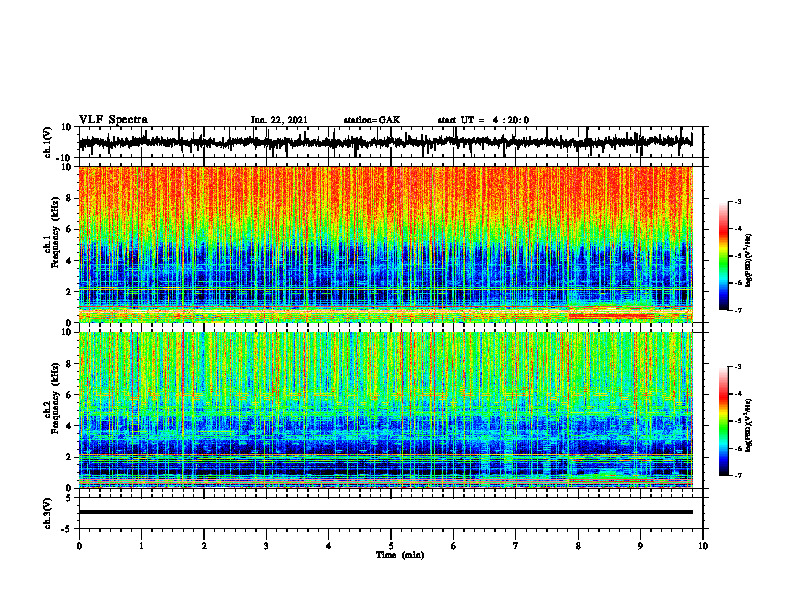Click the ch.1 voltage waveform trace
The width and height of the screenshot is (792, 612).
(x=385, y=142)
